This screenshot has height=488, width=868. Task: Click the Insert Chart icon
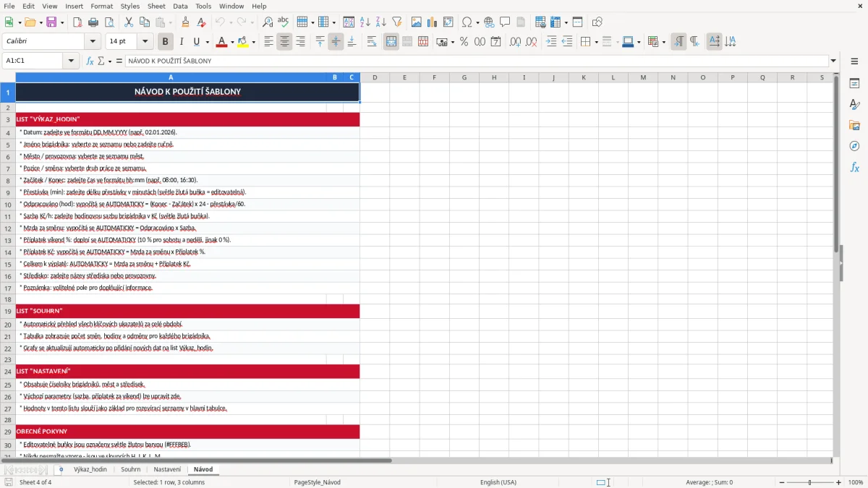[432, 22]
